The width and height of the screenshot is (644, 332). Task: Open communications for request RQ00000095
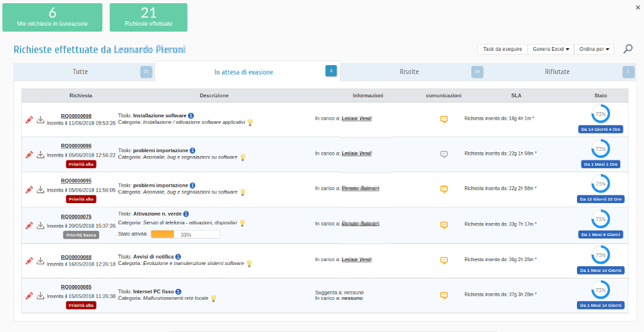coord(444,189)
